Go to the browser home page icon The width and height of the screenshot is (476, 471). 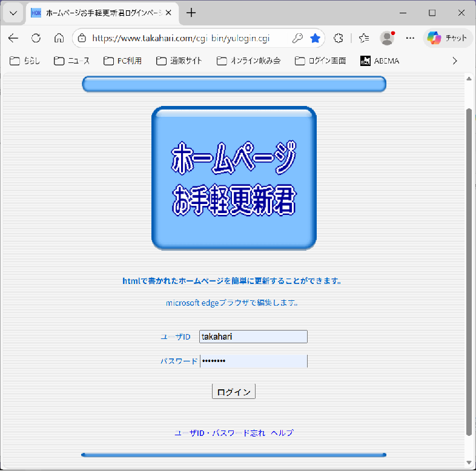(59, 38)
